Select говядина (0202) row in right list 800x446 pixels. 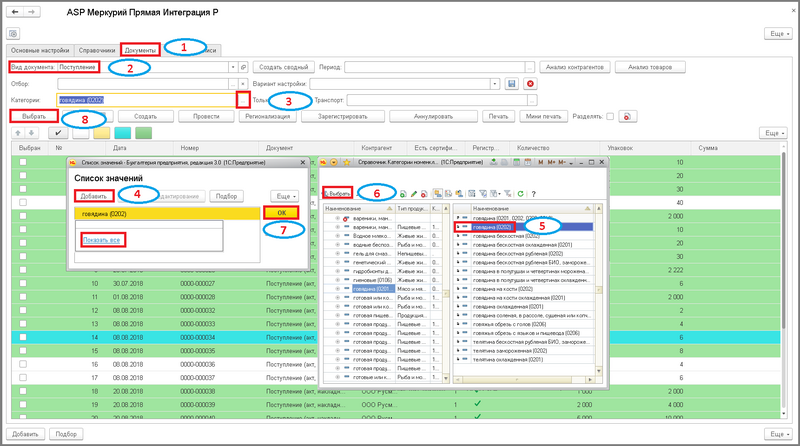[x=524, y=227]
